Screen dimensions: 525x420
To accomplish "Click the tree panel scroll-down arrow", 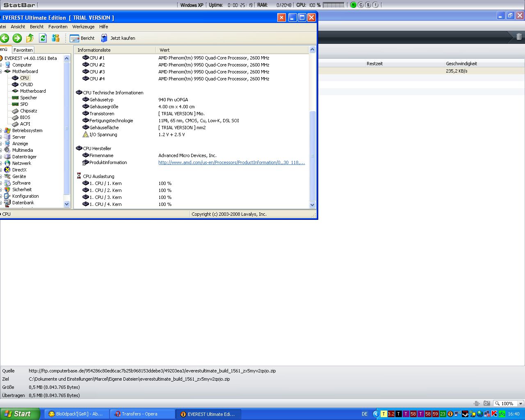I will [67, 204].
